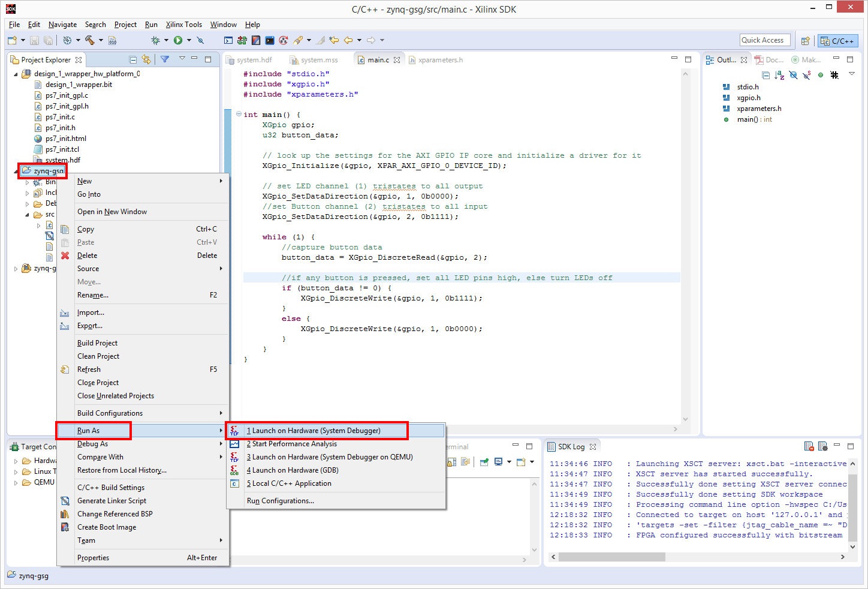This screenshot has height=589, width=868.
Task: Click the Quick Access field
Action: [765, 40]
